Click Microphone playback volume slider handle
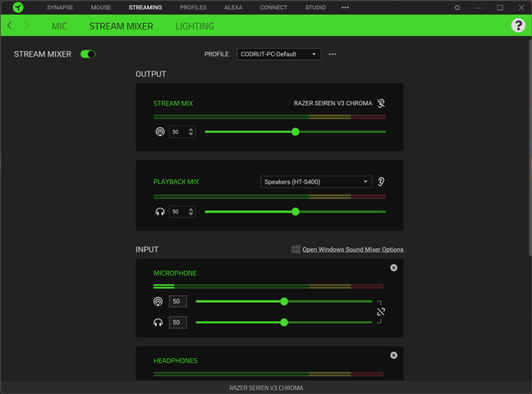The height and width of the screenshot is (394, 532). tap(284, 323)
